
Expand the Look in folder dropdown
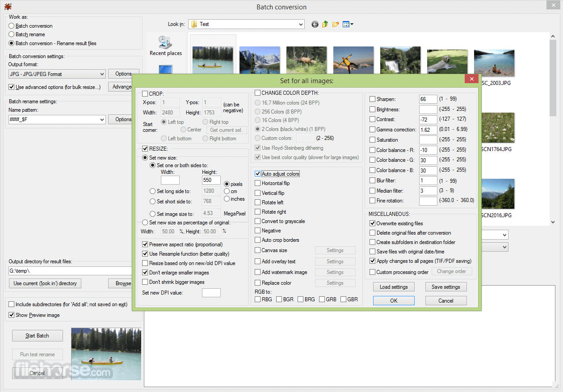[x=246, y=24]
